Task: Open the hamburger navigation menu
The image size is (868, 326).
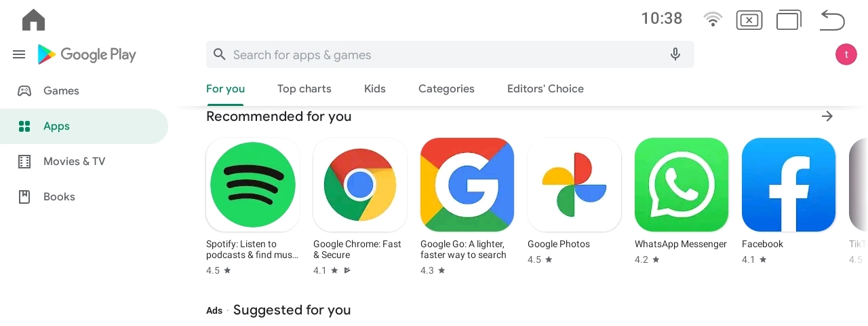Action: [19, 54]
